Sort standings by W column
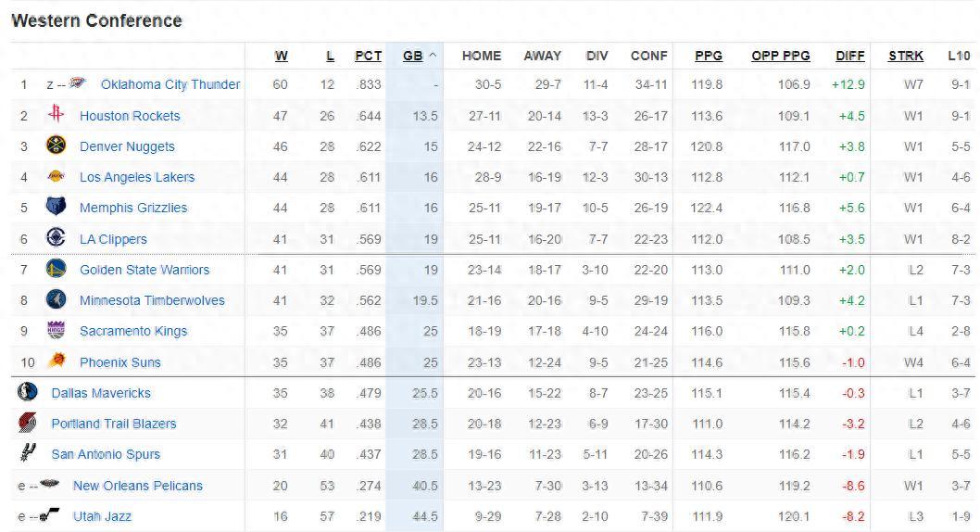Screen dimensions: 980x532 point(281,56)
